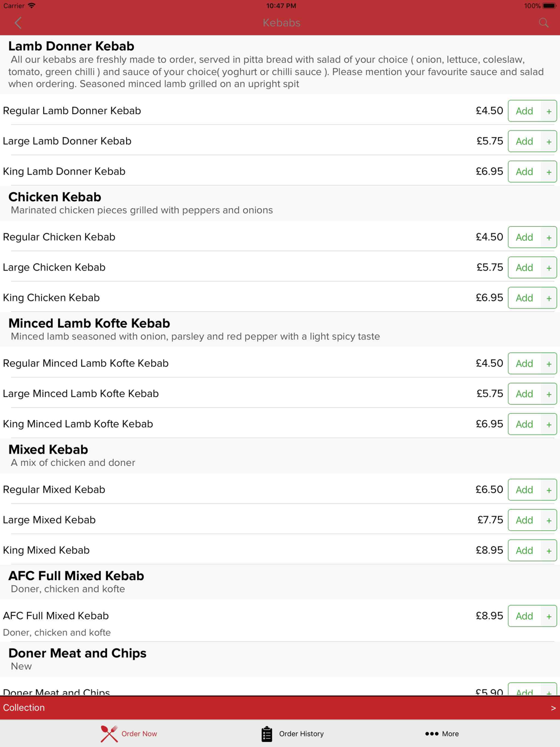
Task: Tap the Collection label in red bar
Action: coord(24,708)
